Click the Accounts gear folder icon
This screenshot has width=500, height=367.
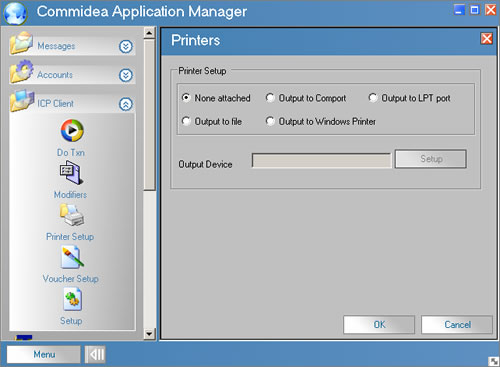21,72
